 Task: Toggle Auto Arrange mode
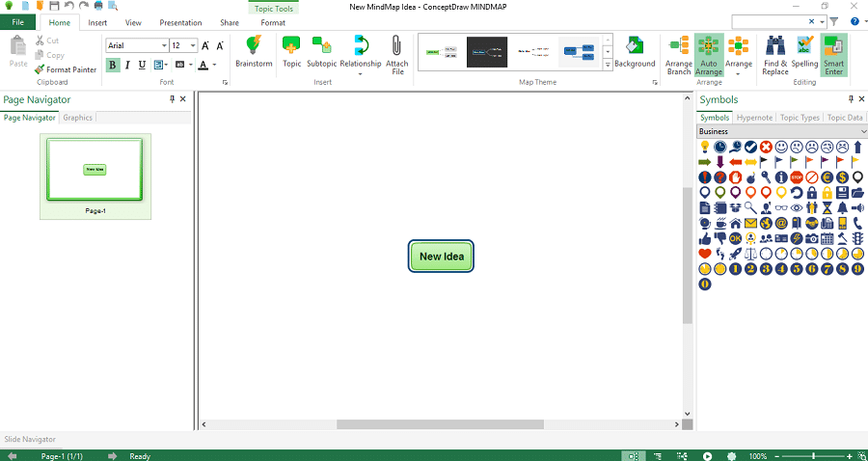pos(709,56)
